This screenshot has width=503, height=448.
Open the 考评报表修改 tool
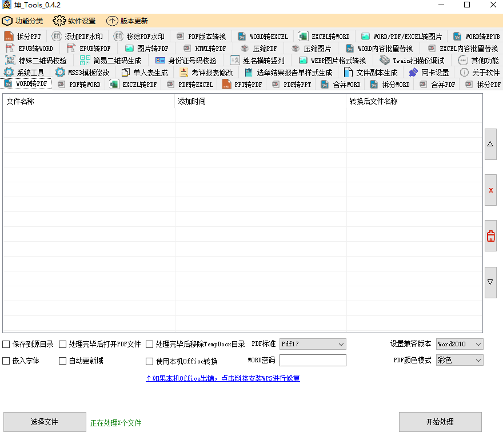(206, 73)
